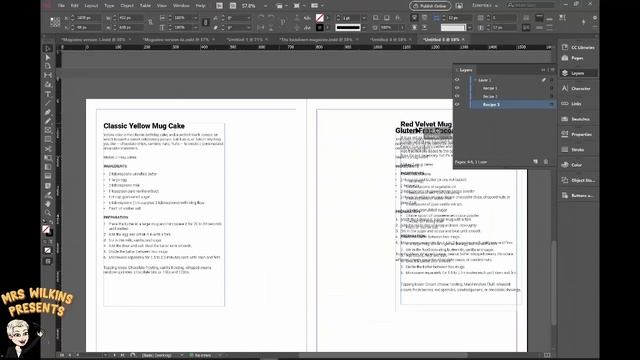
Task: Select the Gap tool
Action: pos(48,75)
